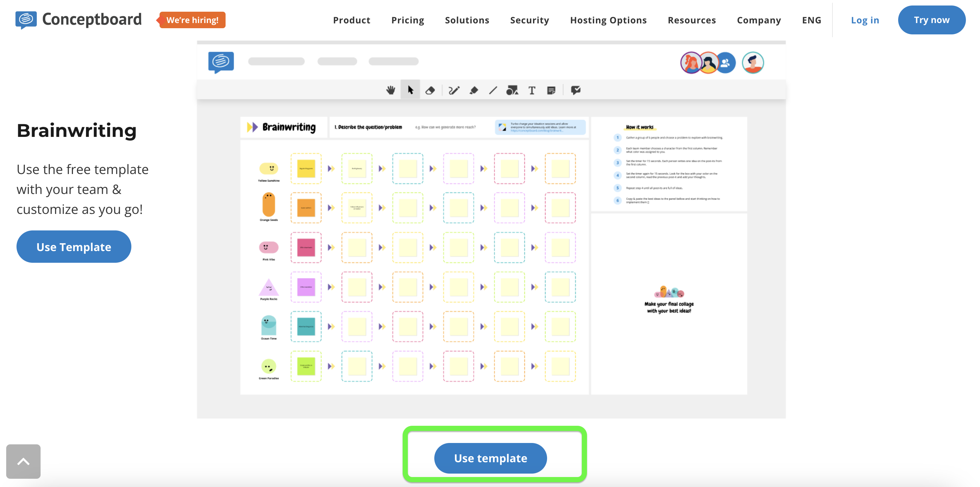980x487 pixels.
Task: Select the hand pan tool icon
Action: (390, 90)
